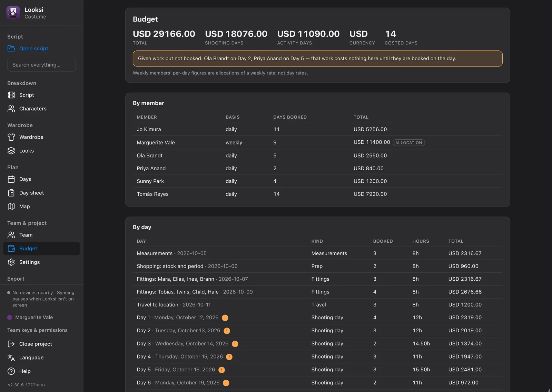Click the ALLOCATION badge on Marguerite Vale
Image resolution: width=552 pixels, height=392 pixels.
pos(409,143)
